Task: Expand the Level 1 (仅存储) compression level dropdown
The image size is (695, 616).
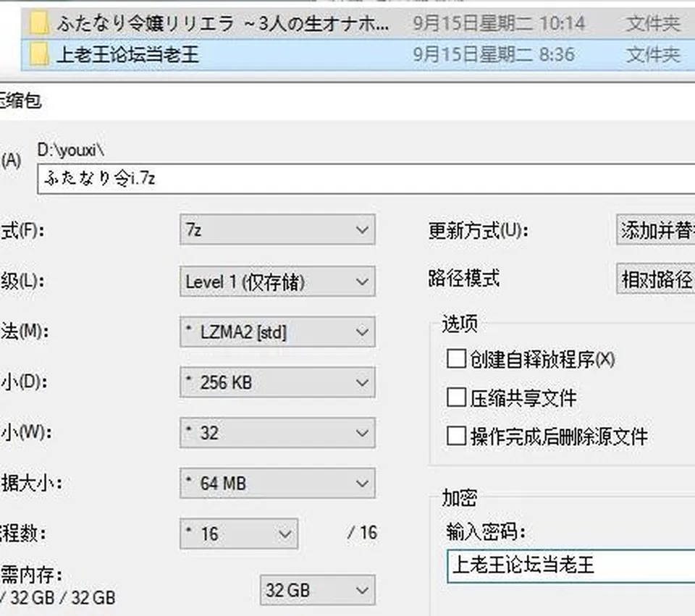Action: (x=277, y=281)
